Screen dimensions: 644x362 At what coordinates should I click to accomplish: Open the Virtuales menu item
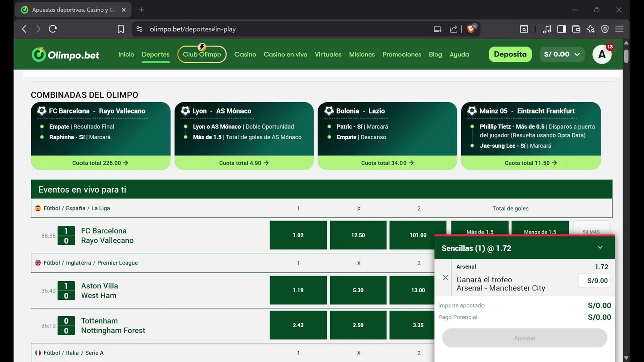328,54
